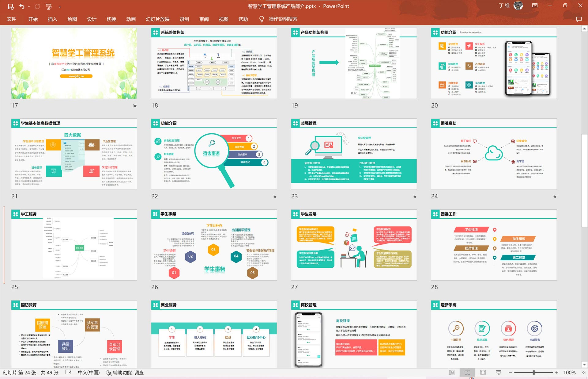This screenshot has height=379, width=588.
Task: Click the Save icon in quick access toolbar
Action: click(11, 6)
